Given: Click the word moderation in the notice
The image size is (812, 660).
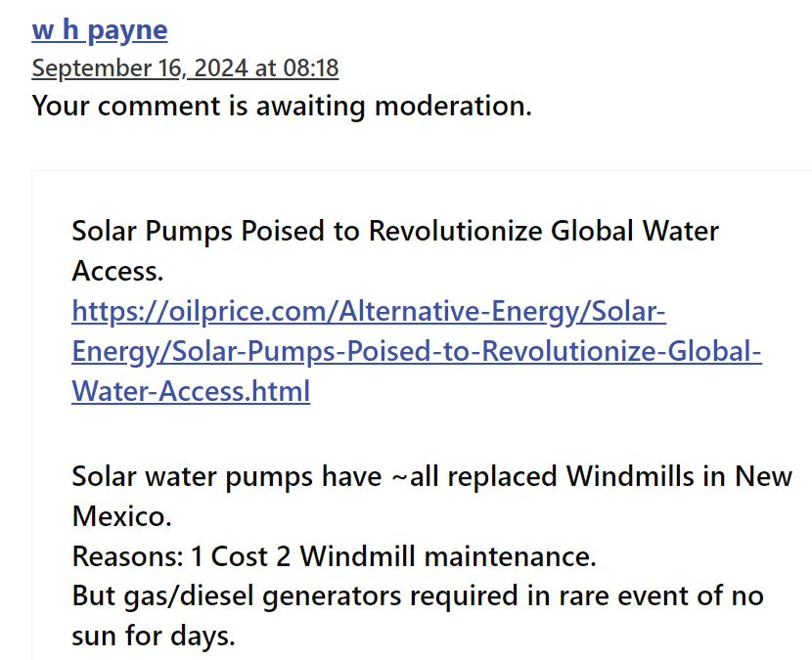Looking at the screenshot, I should tap(453, 107).
